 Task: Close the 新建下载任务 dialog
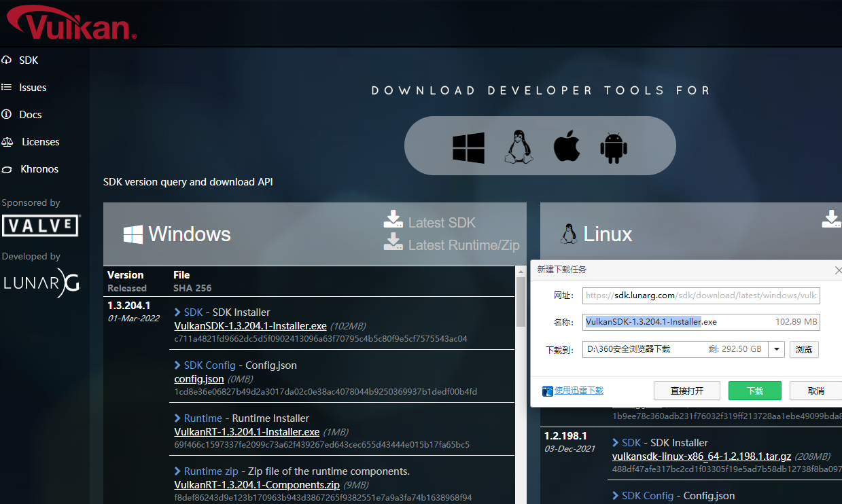coord(837,270)
